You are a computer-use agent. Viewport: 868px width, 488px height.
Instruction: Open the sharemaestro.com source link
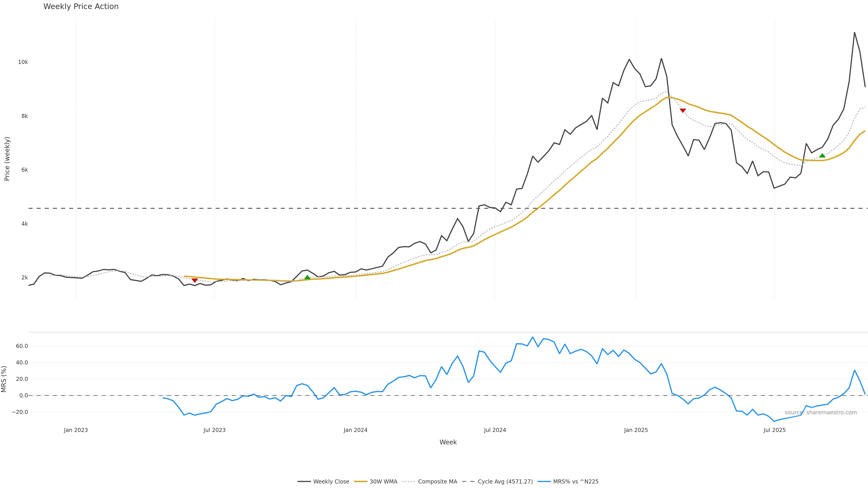tap(821, 413)
